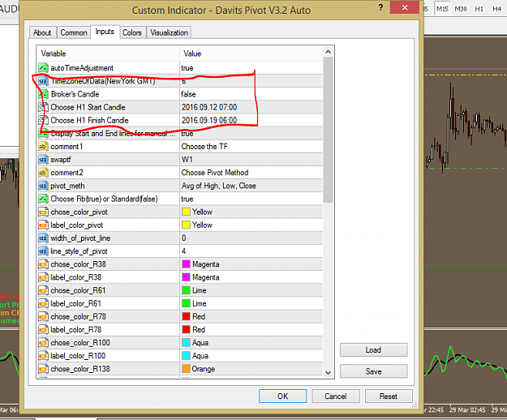
Task: Click the Choose H1 Finish Candle datetime icon
Action: point(43,120)
